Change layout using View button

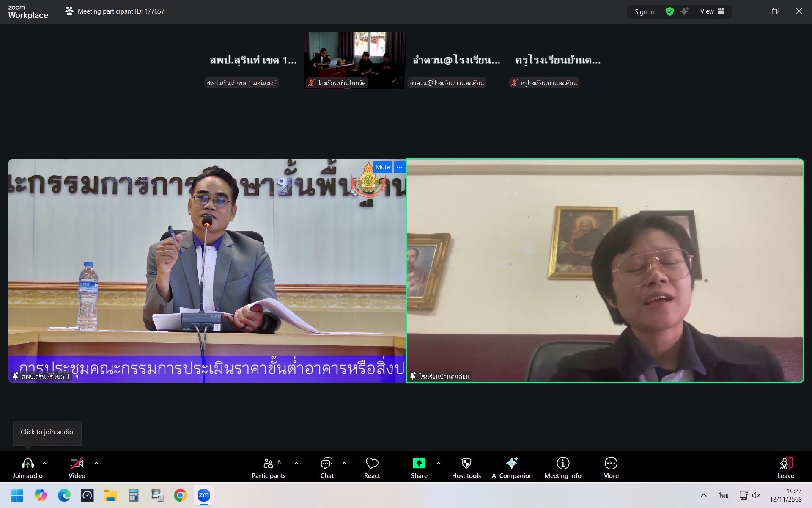tap(712, 11)
